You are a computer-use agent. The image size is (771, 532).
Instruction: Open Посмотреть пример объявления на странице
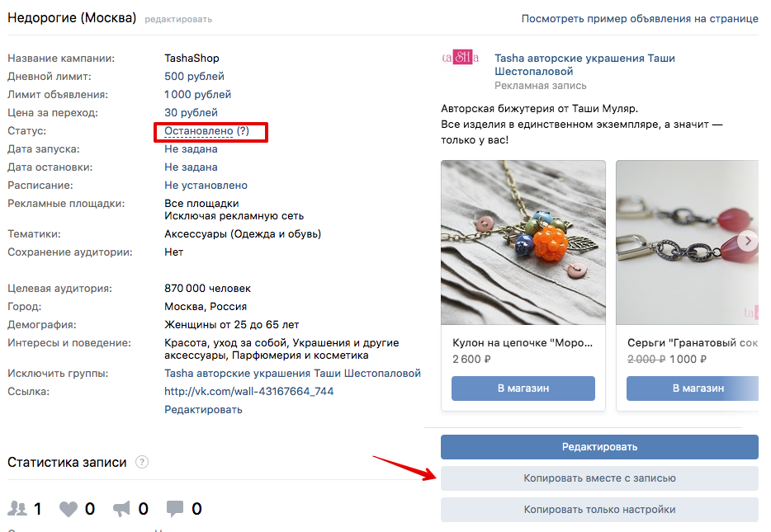tap(640, 17)
